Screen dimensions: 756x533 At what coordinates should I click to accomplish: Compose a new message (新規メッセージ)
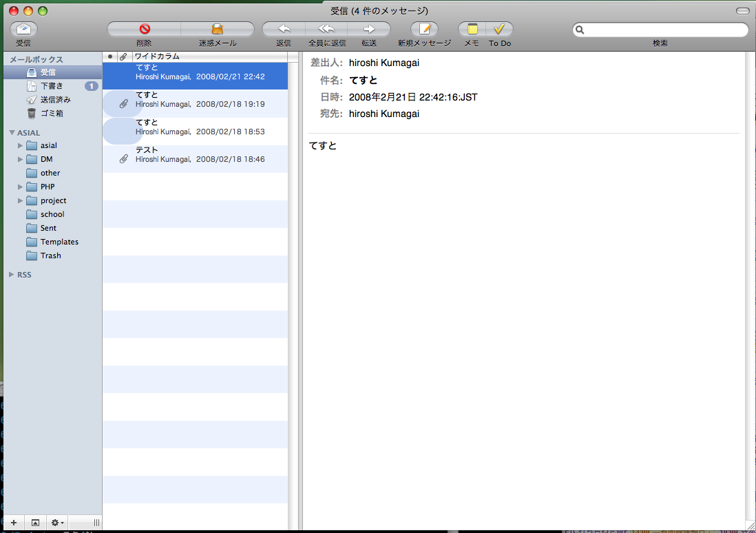pos(424,30)
